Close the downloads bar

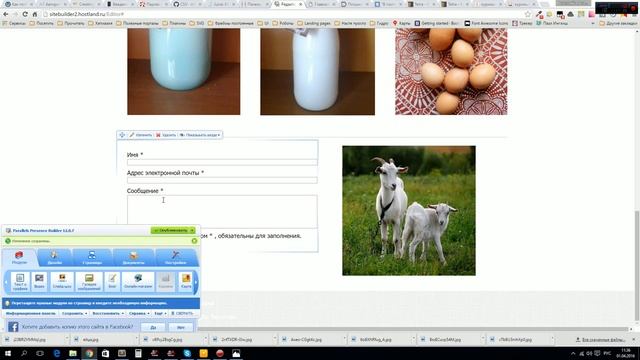[x=634, y=339]
